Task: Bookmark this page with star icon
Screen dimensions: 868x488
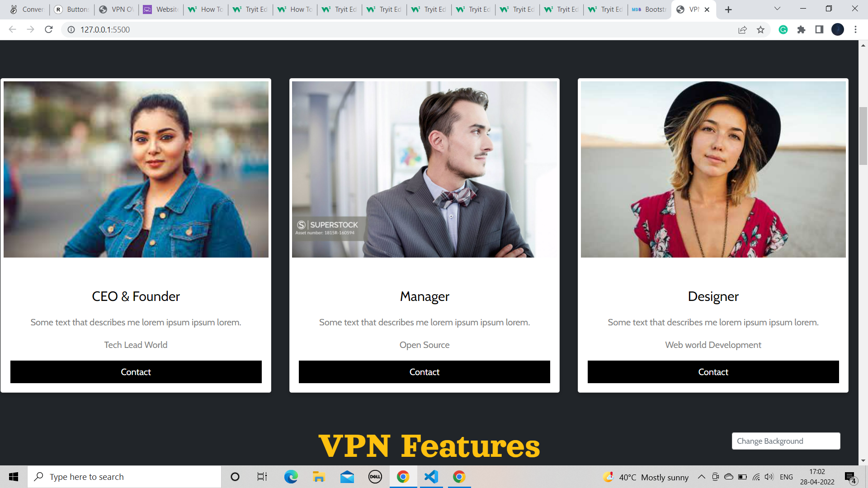Action: [x=760, y=29]
